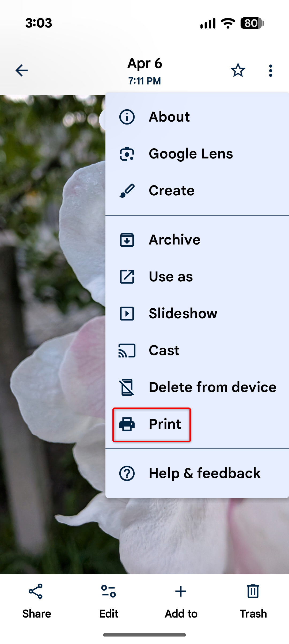Move photo to Trash
This screenshot has height=644, width=289.
[x=253, y=601]
